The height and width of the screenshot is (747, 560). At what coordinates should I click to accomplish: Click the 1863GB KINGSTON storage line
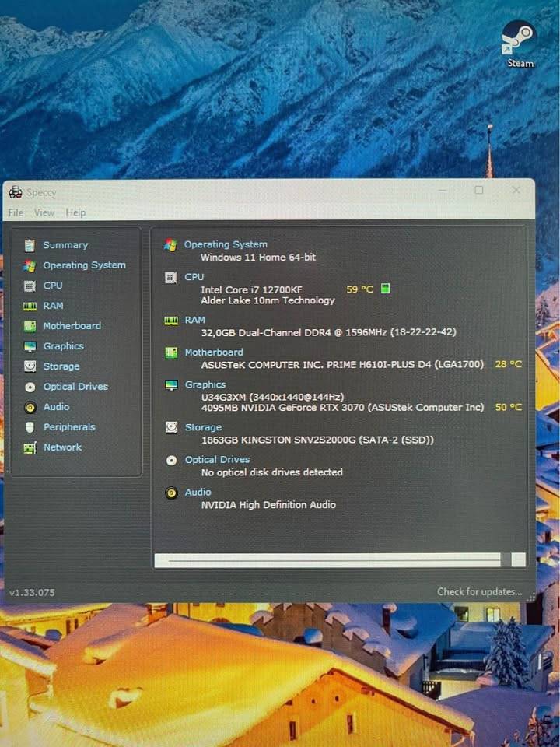click(x=317, y=440)
